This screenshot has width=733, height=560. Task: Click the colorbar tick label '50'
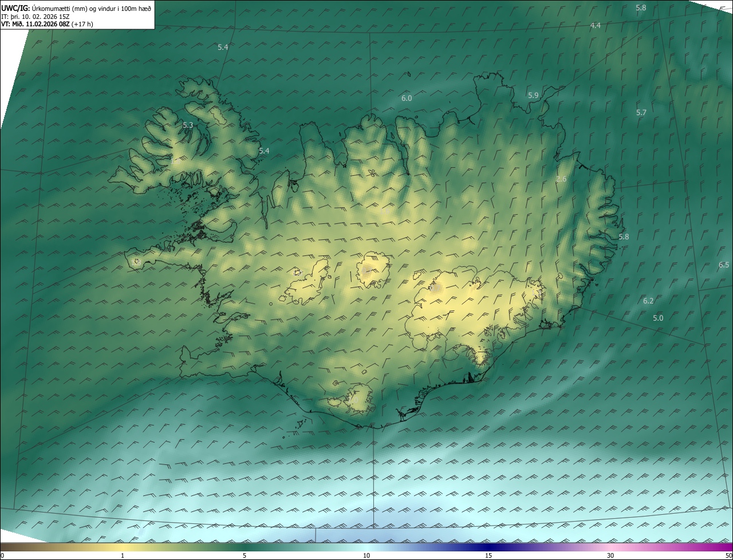(728, 555)
